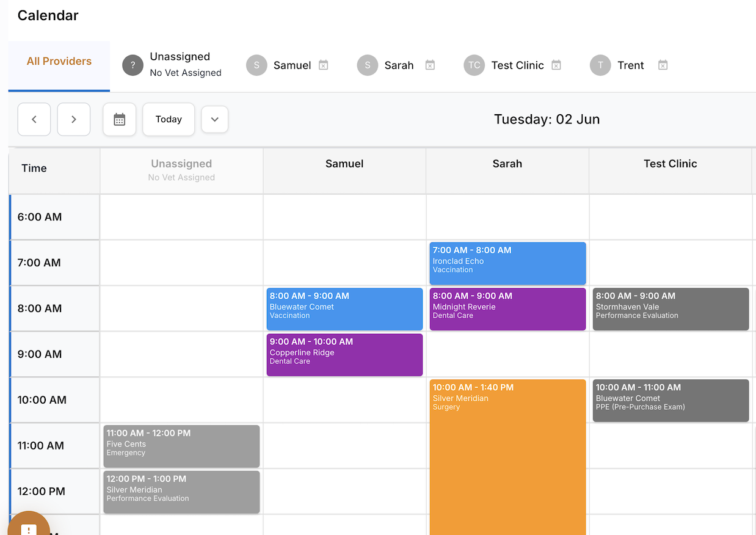756x535 pixels.
Task: Select the Sarah provider tab
Action: point(396,65)
